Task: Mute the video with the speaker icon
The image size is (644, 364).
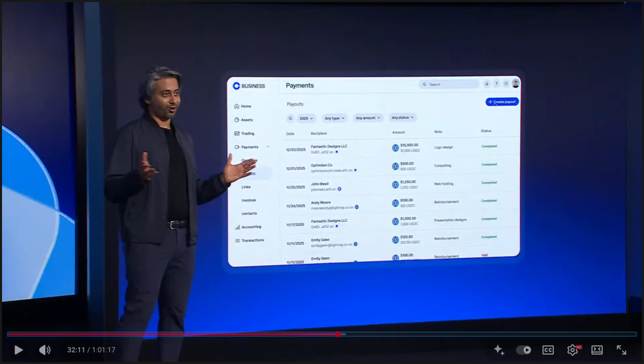Action: pos(45,350)
